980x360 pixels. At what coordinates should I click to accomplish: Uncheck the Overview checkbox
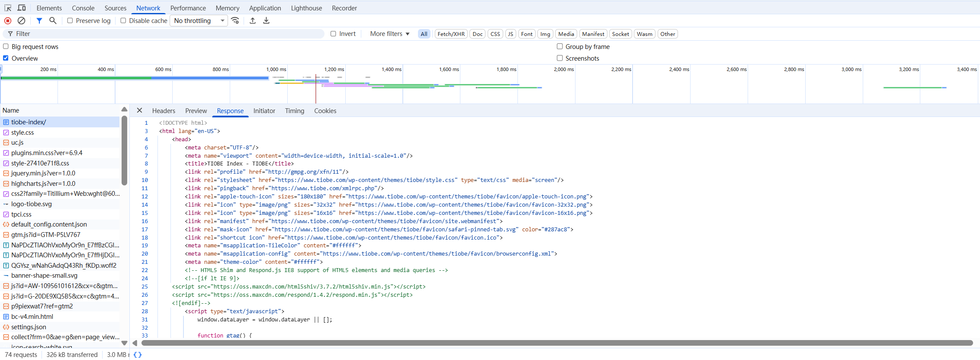6,58
